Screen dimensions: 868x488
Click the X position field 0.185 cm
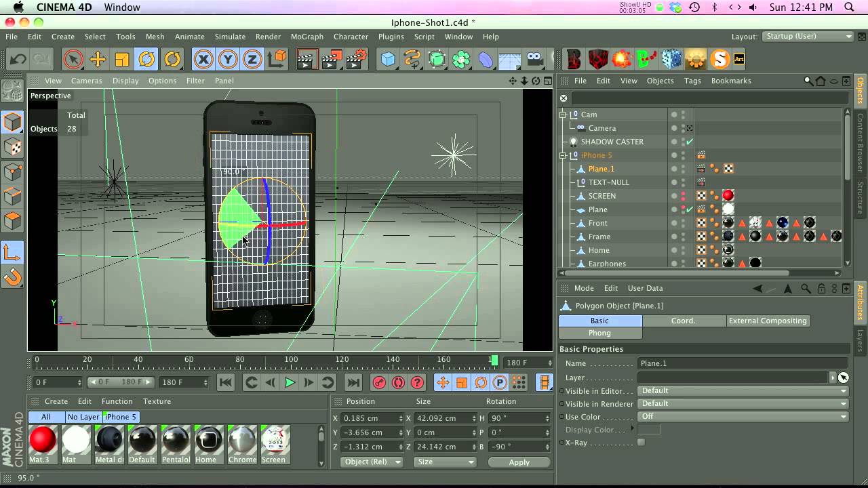coord(372,418)
